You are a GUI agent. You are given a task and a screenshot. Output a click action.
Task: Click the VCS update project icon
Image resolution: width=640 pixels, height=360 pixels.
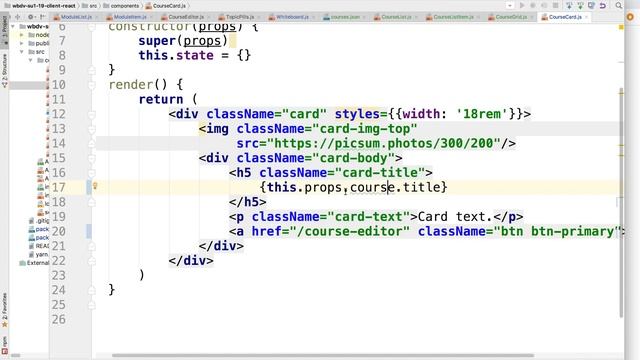[x=569, y=6]
